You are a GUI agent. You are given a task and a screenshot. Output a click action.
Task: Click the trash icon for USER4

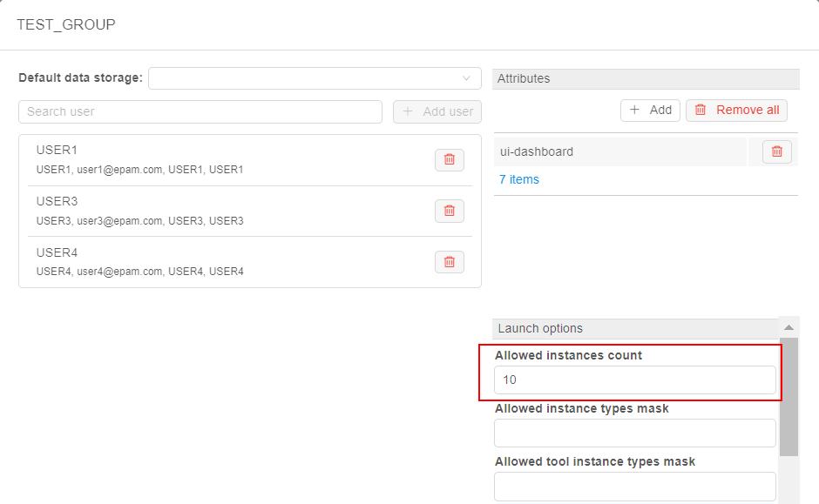[x=450, y=262]
